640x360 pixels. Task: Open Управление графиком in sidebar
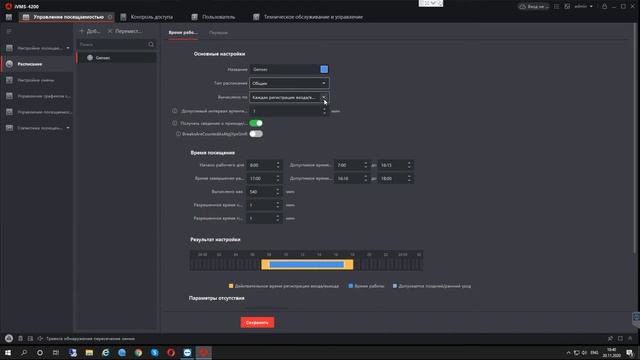pyautogui.click(x=38, y=96)
